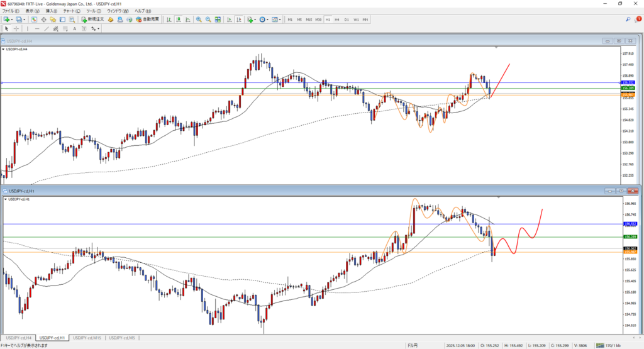Switch to the H4 timeframe button
Screen dimensions: 644x349
tap(337, 19)
